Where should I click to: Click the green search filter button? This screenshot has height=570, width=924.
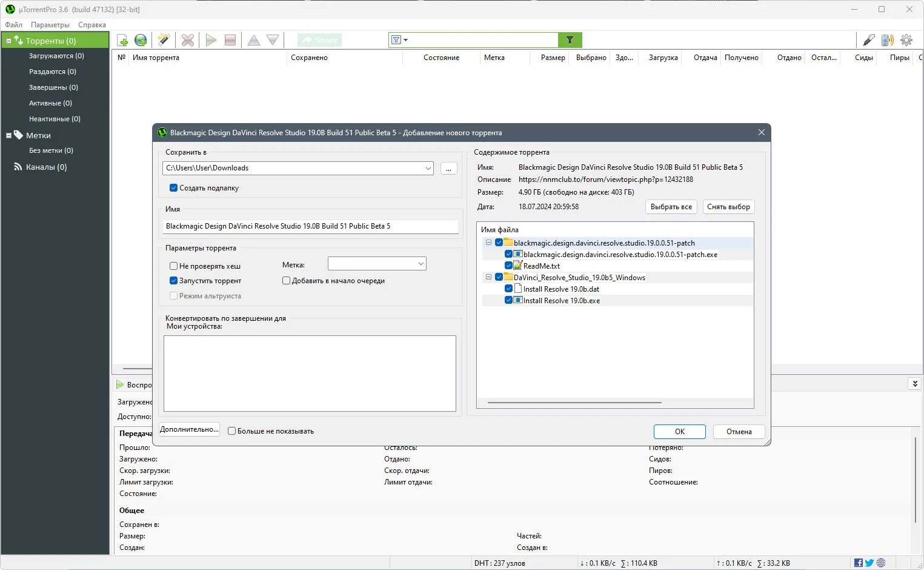pyautogui.click(x=570, y=40)
